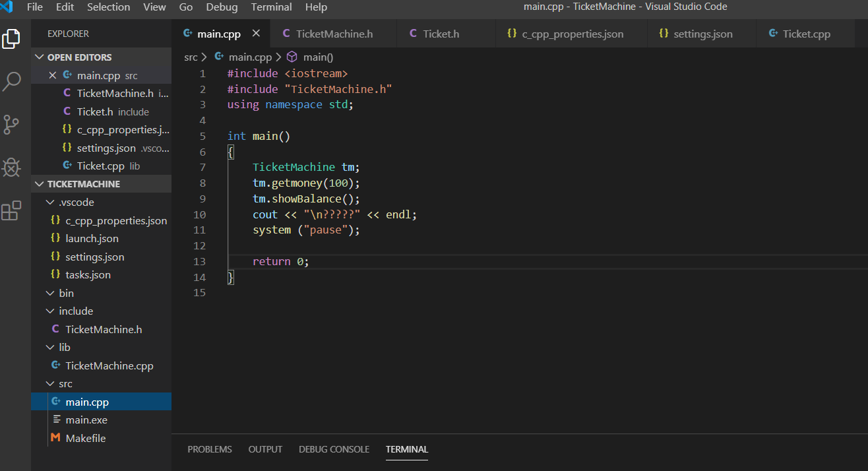
Task: Switch to the DEBUG CONSOLE panel tab
Action: click(x=334, y=449)
